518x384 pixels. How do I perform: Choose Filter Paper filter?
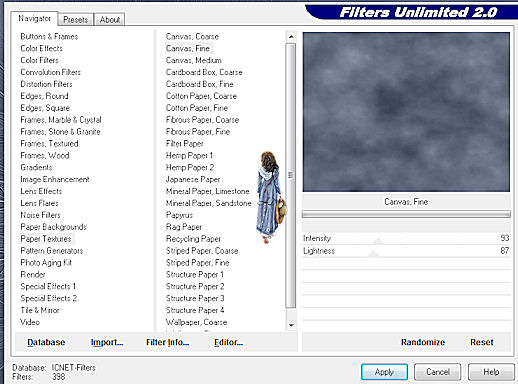(x=185, y=144)
